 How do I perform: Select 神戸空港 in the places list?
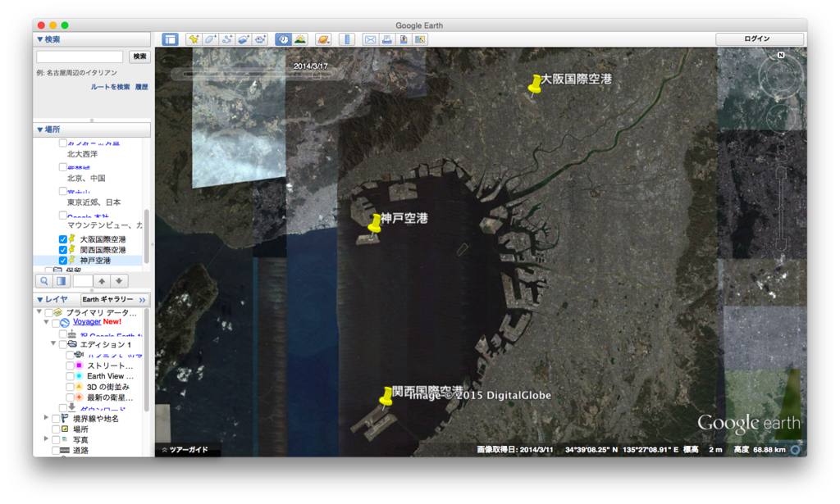tap(95, 261)
